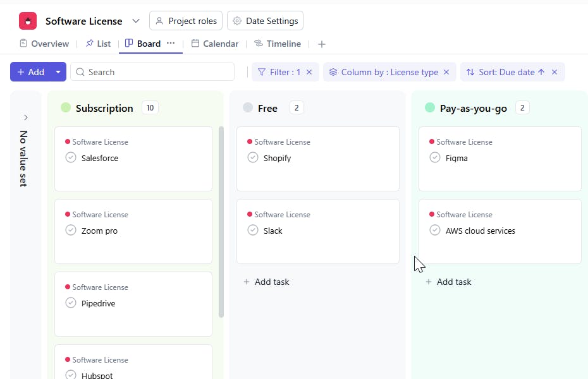Image resolution: width=588 pixels, height=379 pixels.
Task: Open the Add button dropdown arrow
Action: 58,72
